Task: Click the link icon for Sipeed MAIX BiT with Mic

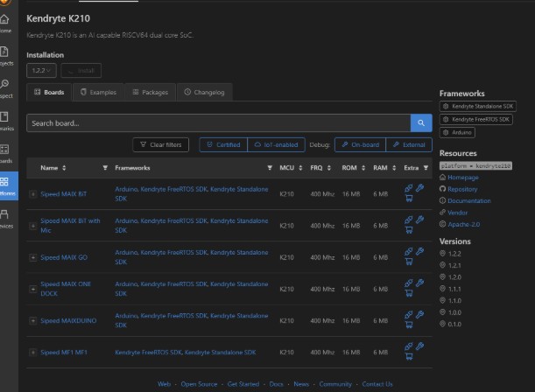Action: click(x=409, y=220)
